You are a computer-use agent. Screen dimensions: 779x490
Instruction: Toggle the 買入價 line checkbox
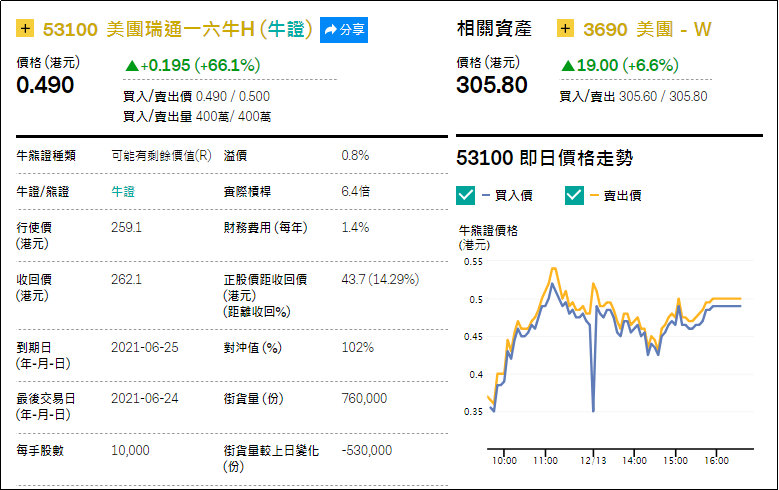coord(466,195)
